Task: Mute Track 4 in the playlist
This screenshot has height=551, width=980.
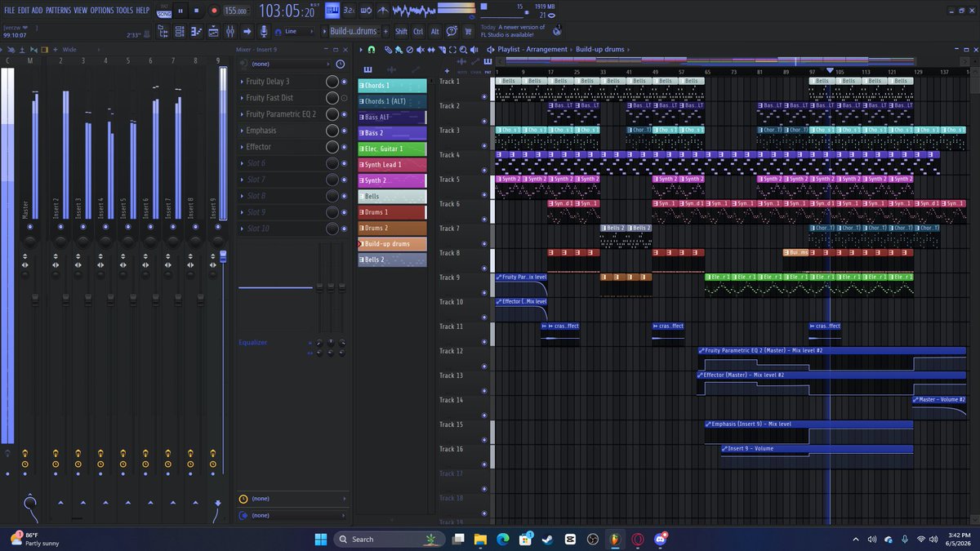Action: tap(484, 170)
